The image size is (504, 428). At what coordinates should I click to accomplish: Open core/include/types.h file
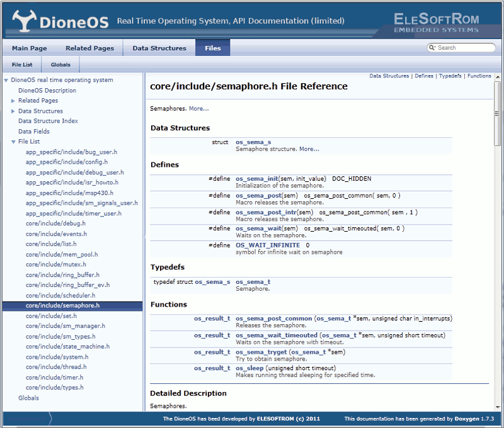(55, 388)
